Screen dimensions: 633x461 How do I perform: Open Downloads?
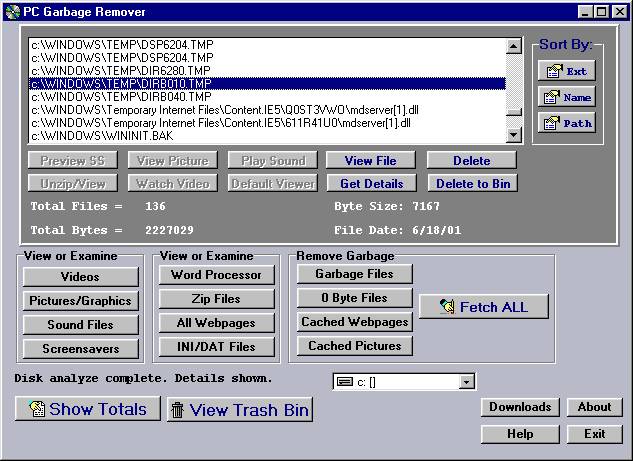coord(520,407)
